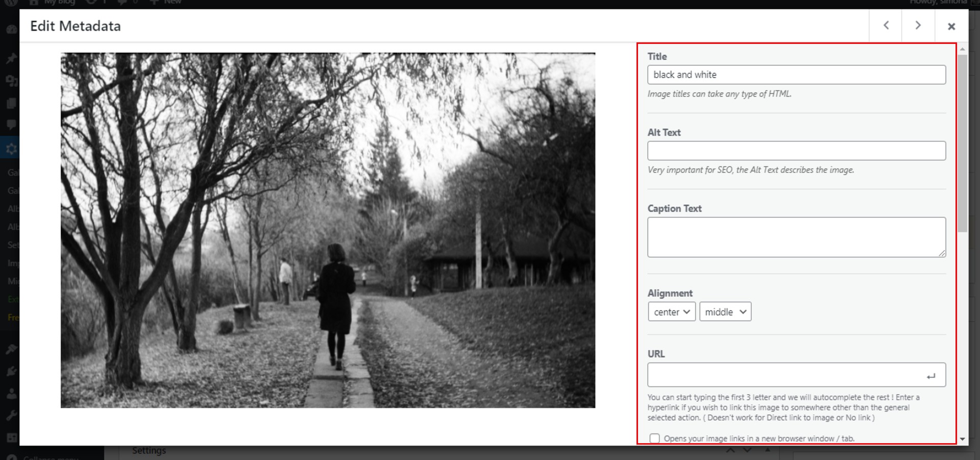This screenshot has height=460, width=980.
Task: Click into the Title field
Action: point(796,75)
